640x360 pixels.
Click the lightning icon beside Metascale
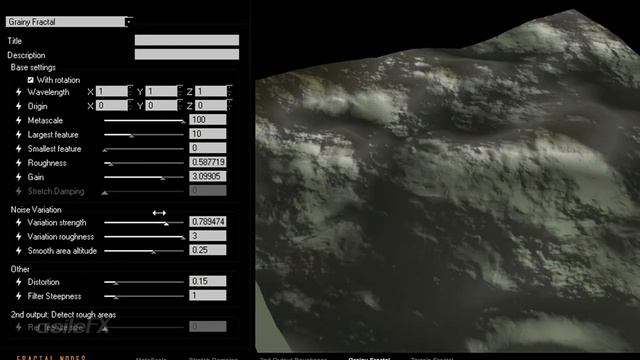(x=18, y=120)
